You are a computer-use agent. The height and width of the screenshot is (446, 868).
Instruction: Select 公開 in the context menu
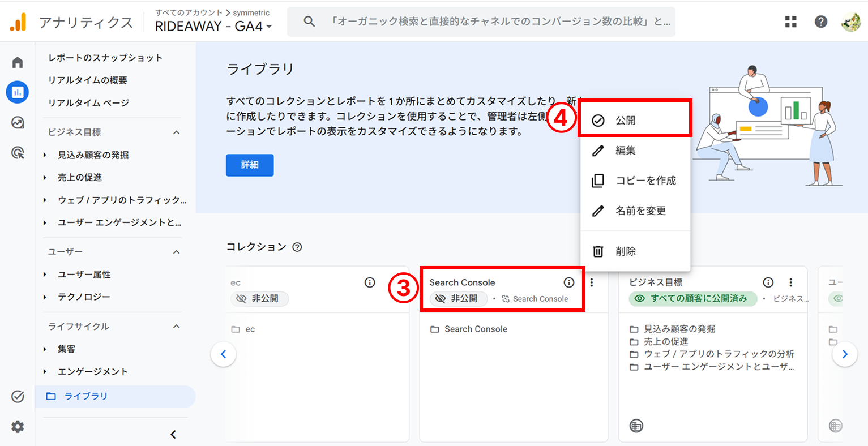point(635,120)
